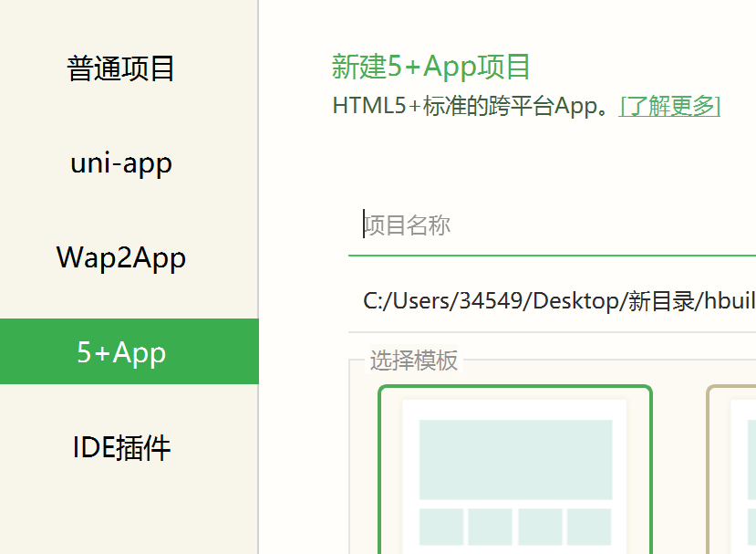Screen dimensions: 756x554
Task: Select the 5+App sidebar entry
Action: (119, 351)
